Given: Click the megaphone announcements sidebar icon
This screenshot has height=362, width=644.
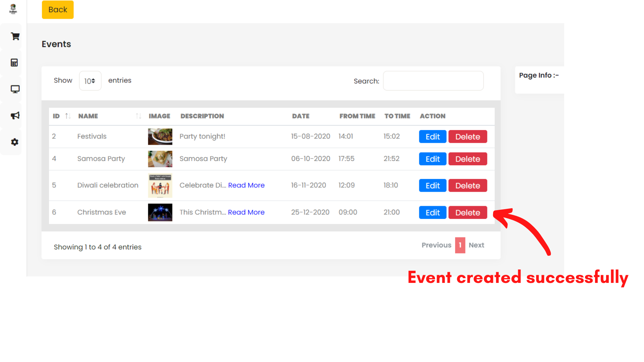Looking at the screenshot, I should click(15, 116).
